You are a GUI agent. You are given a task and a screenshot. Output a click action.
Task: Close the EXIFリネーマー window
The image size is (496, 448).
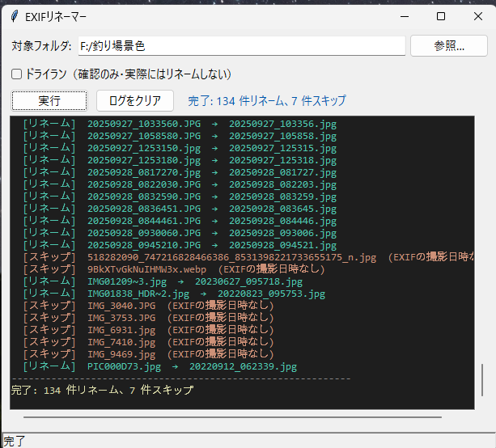click(478, 16)
